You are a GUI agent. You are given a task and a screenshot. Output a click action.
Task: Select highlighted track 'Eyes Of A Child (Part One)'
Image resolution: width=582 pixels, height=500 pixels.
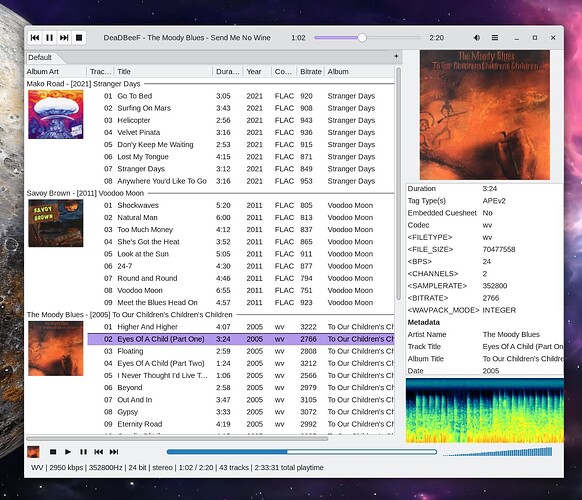pyautogui.click(x=241, y=339)
